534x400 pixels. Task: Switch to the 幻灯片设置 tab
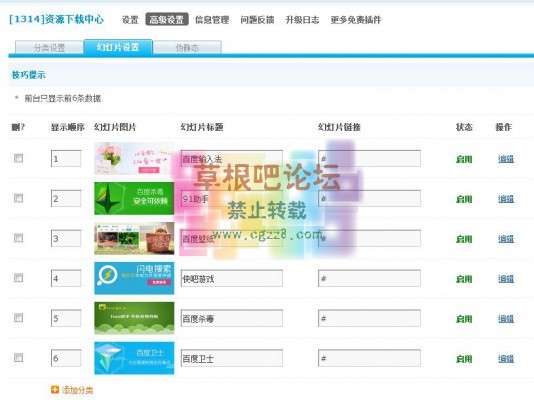(x=118, y=47)
